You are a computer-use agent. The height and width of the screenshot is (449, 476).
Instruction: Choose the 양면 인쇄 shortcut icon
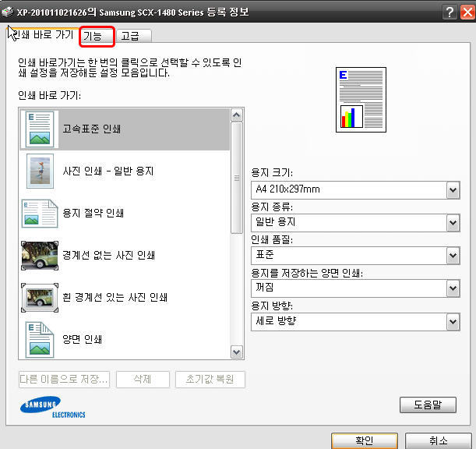(x=38, y=338)
